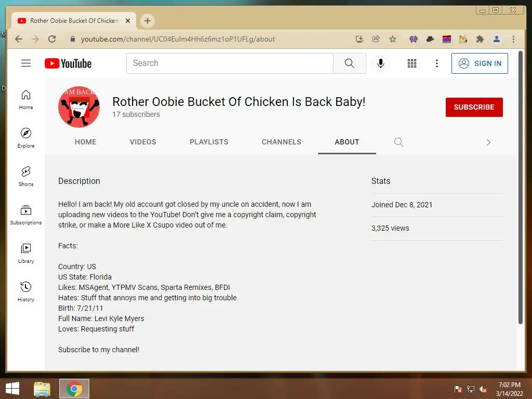532x399 pixels.
Task: Reload the page
Action: click(52, 39)
